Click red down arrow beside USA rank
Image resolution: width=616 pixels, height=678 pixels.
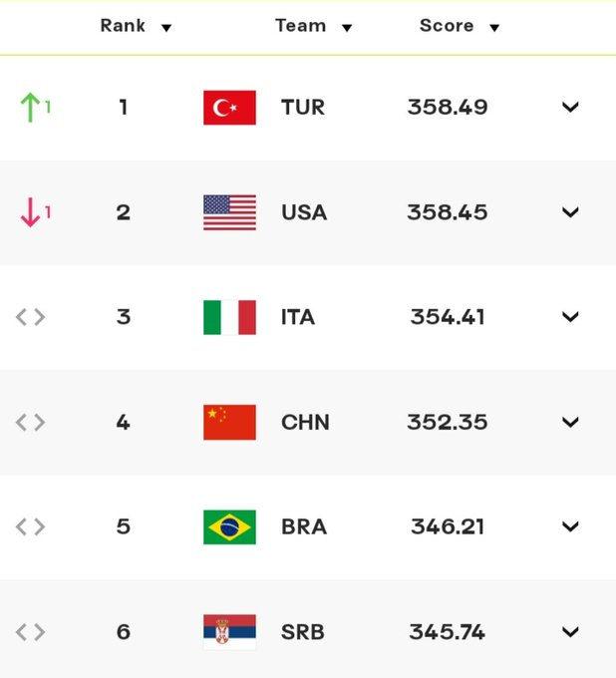tap(31, 212)
